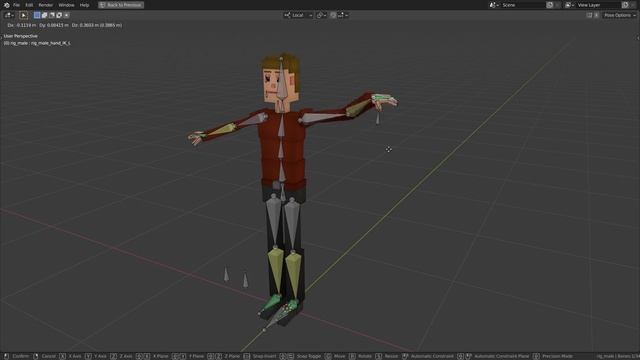The image size is (640, 360).
Task: Click the Move status bar hint
Action: (x=340, y=356)
